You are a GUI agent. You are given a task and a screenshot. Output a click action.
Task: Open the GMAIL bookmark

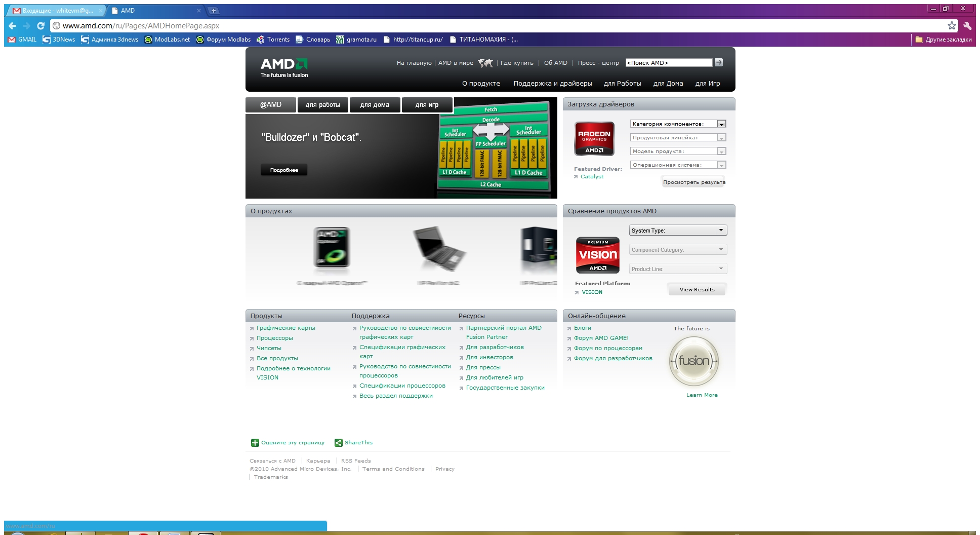coord(22,40)
